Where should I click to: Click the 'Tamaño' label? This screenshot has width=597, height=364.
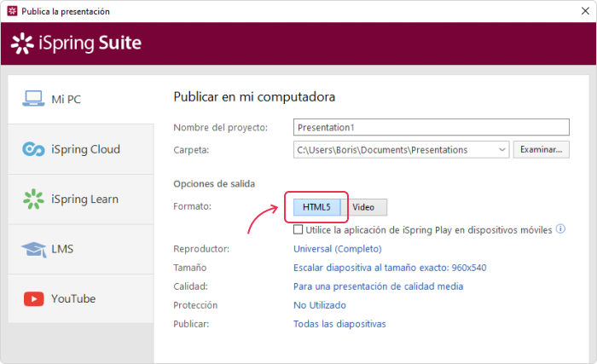click(189, 268)
